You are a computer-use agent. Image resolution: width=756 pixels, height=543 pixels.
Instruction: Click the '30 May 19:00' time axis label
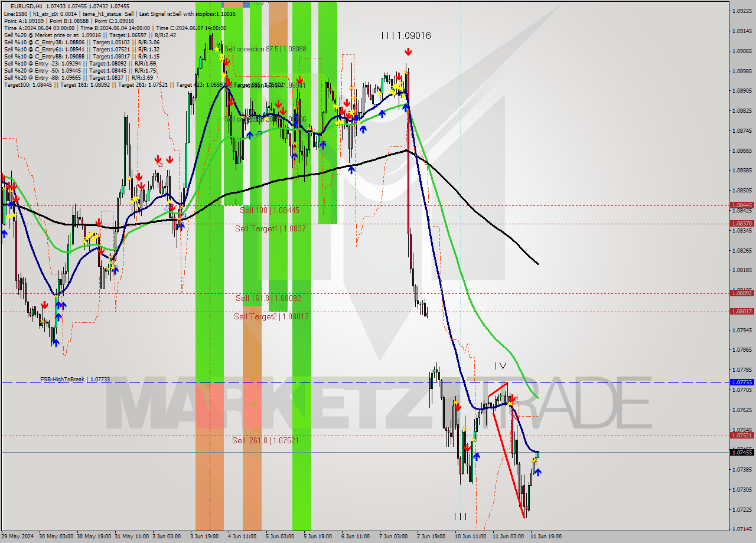[x=93, y=537]
